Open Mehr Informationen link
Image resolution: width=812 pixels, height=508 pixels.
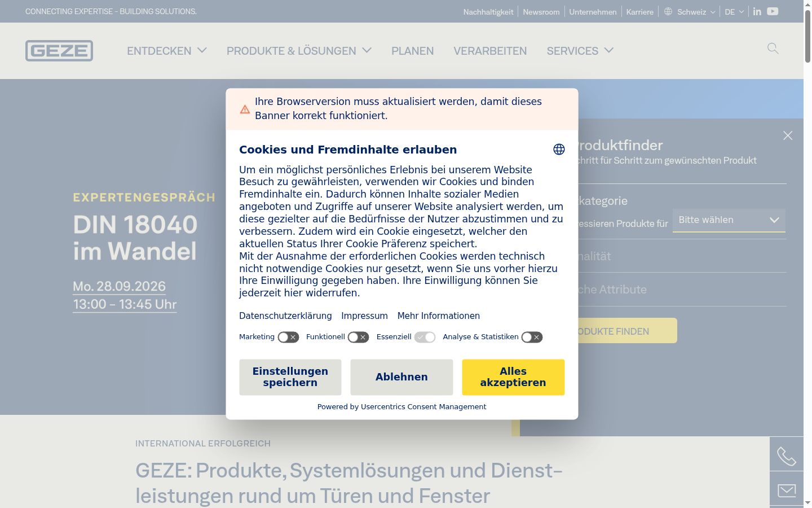[x=439, y=316]
